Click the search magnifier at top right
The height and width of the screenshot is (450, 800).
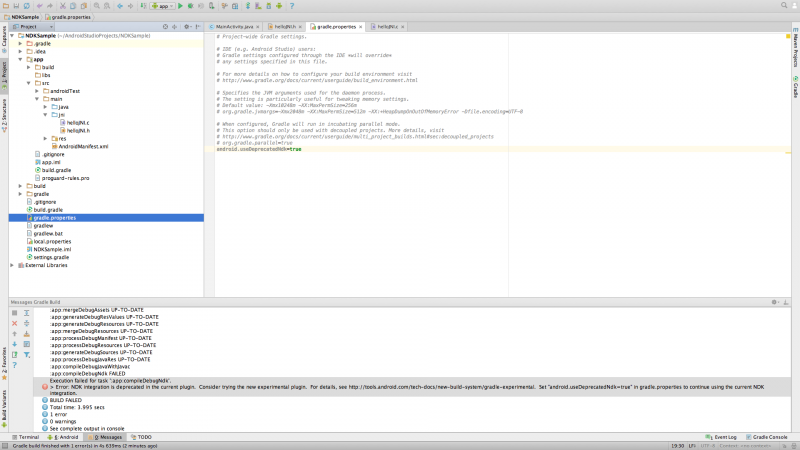[x=784, y=5]
